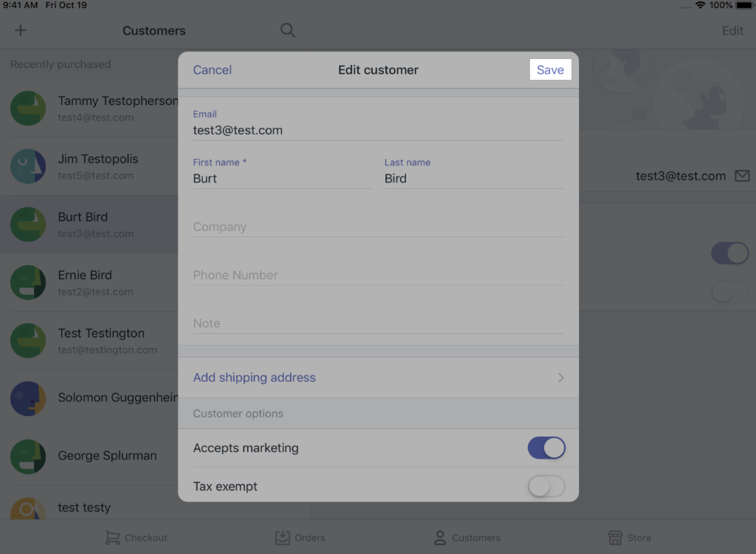The width and height of the screenshot is (756, 554).
Task: Click Ernie Bird's avatar
Action: tap(28, 282)
